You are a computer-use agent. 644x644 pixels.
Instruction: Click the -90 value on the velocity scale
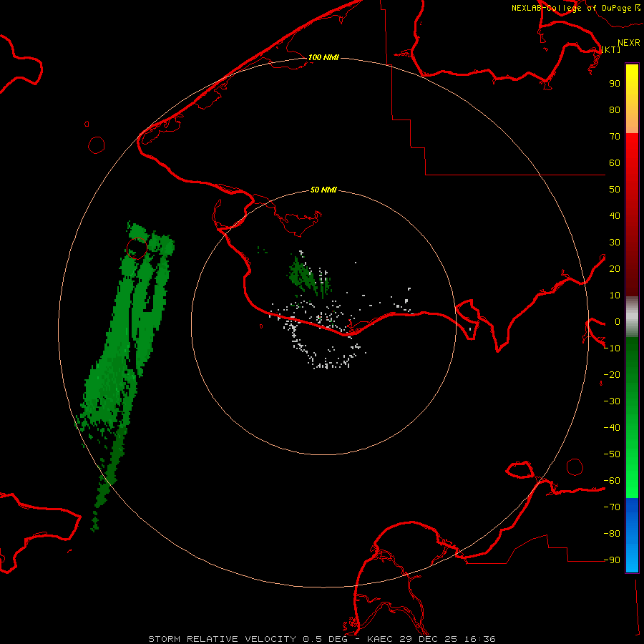pos(612,560)
